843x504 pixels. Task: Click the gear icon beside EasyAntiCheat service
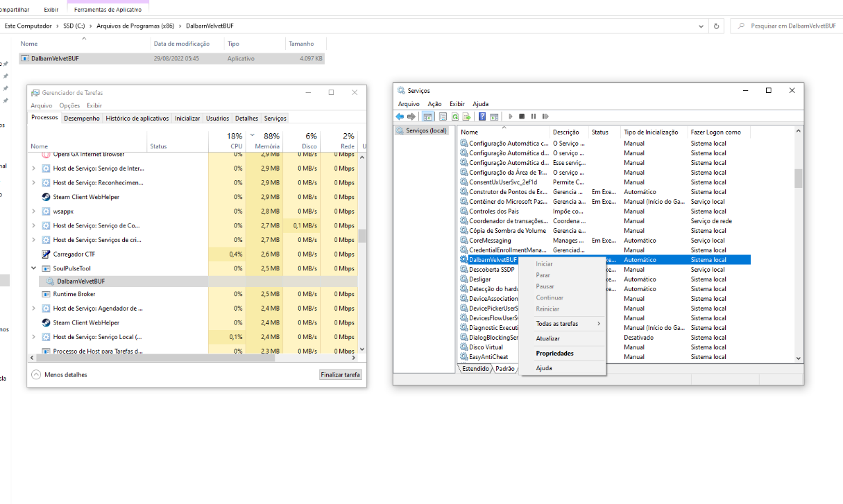pyautogui.click(x=464, y=357)
